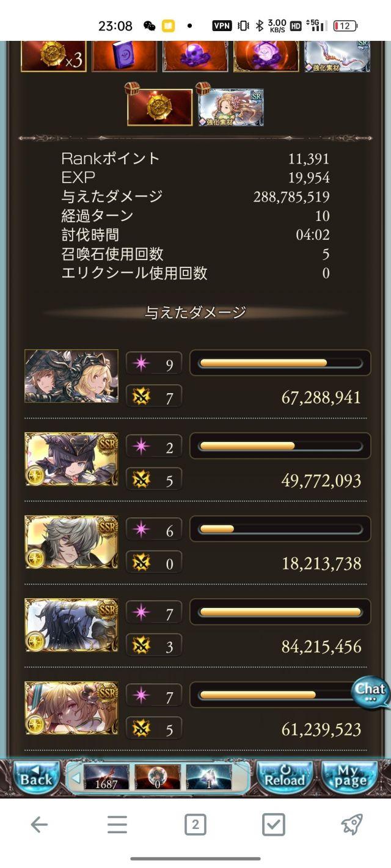Image resolution: width=391 pixels, height=868 pixels.
Task: Open the orange book reward item
Action: (x=124, y=56)
